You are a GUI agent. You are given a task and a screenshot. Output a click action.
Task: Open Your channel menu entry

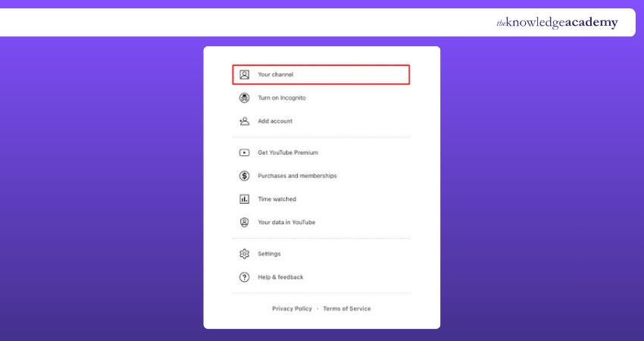click(x=321, y=74)
